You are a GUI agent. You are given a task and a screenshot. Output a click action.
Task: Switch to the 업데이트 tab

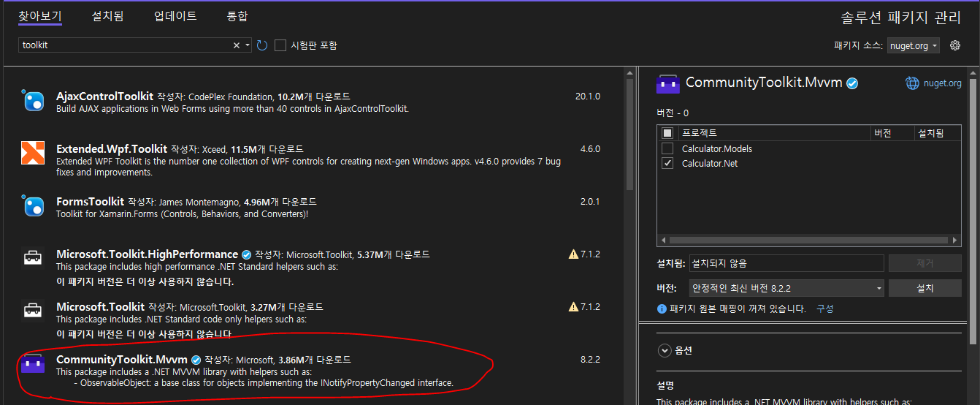(175, 16)
